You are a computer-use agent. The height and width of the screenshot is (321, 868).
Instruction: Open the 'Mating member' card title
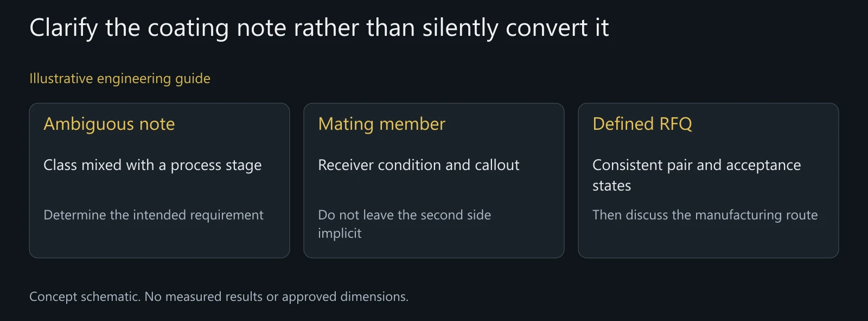(x=381, y=124)
